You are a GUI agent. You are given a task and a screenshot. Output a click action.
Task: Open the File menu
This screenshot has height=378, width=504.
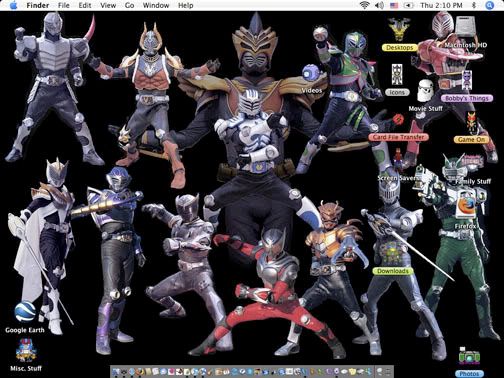coord(63,5)
